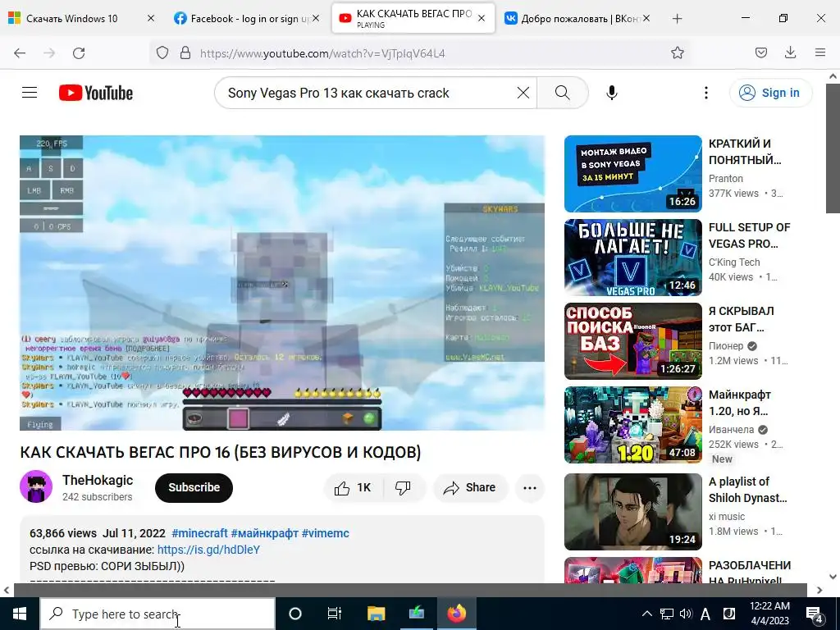The height and width of the screenshot is (630, 840).
Task: Click the Sign in button
Action: click(770, 93)
